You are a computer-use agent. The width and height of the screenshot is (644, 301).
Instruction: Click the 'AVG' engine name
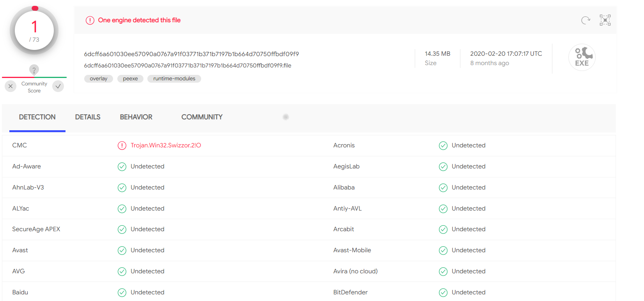point(18,271)
